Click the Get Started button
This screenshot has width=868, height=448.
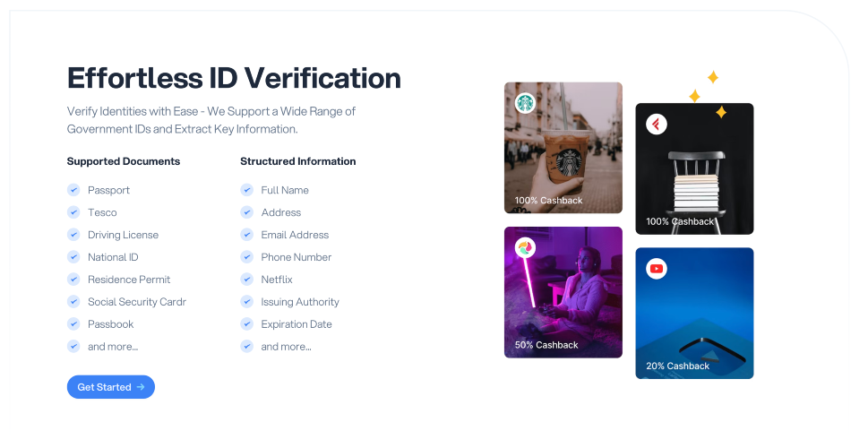pos(111,387)
